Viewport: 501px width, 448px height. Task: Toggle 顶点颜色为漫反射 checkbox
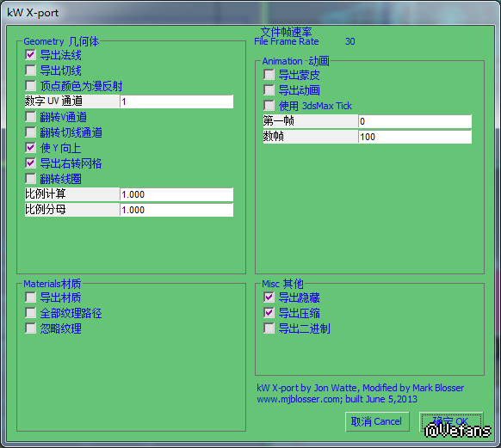point(30,85)
